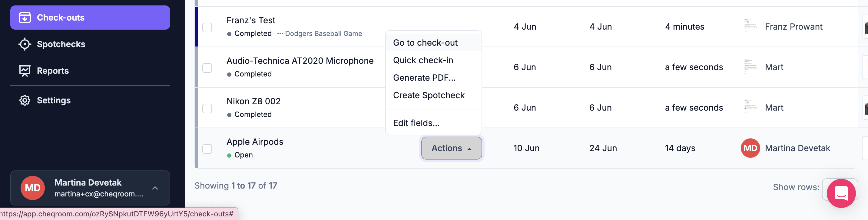Click the Franz Prowant document thumbnail icon

point(750,26)
